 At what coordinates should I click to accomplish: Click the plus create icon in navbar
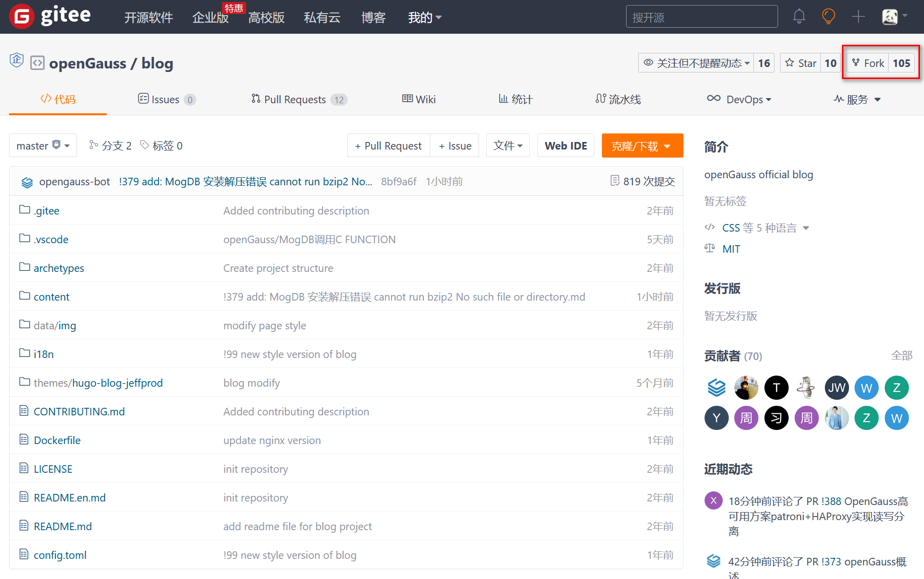pos(858,17)
